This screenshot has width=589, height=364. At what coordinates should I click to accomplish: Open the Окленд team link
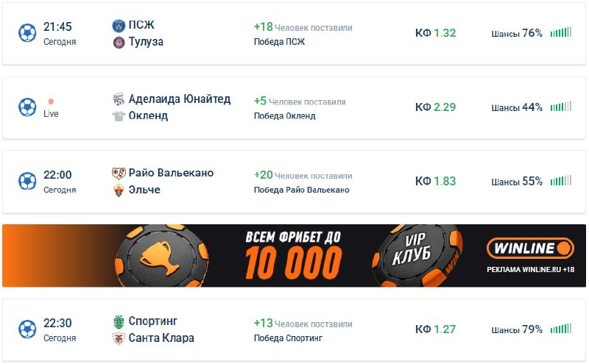(x=148, y=115)
